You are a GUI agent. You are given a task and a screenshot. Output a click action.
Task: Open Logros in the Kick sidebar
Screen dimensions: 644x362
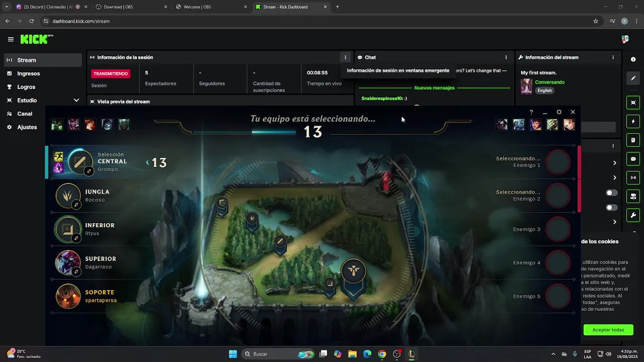click(x=43, y=87)
